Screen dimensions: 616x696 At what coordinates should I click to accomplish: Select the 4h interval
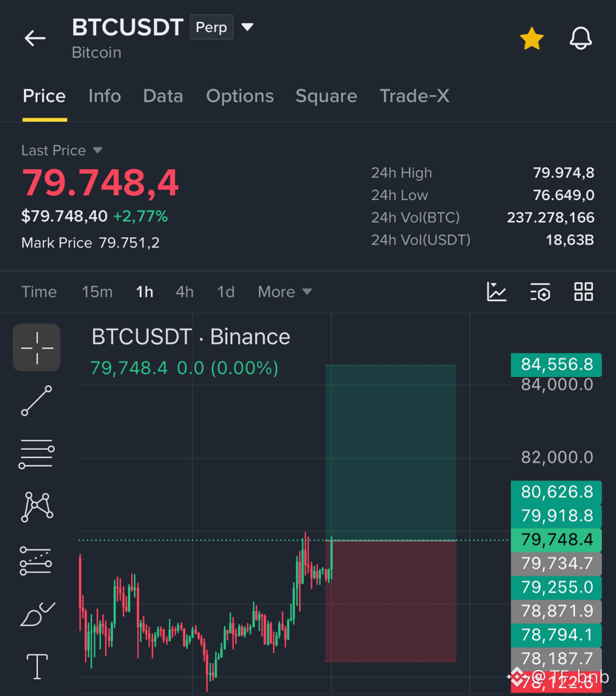[x=185, y=291]
